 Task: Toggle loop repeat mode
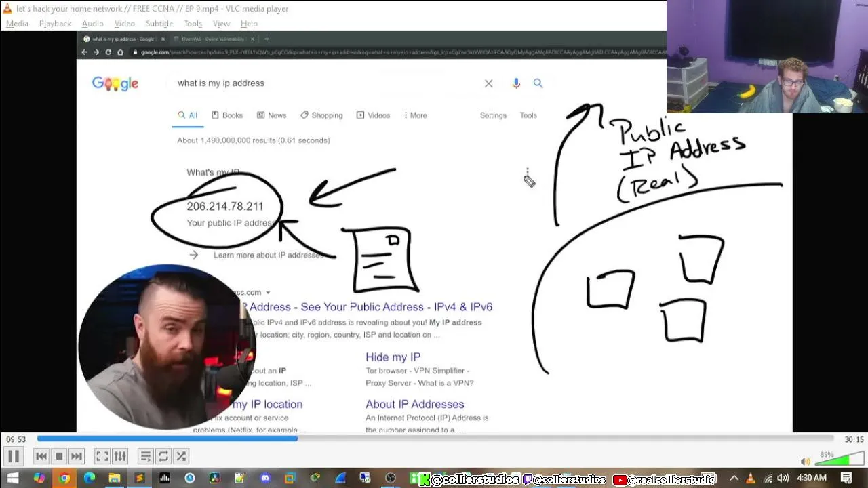[163, 456]
